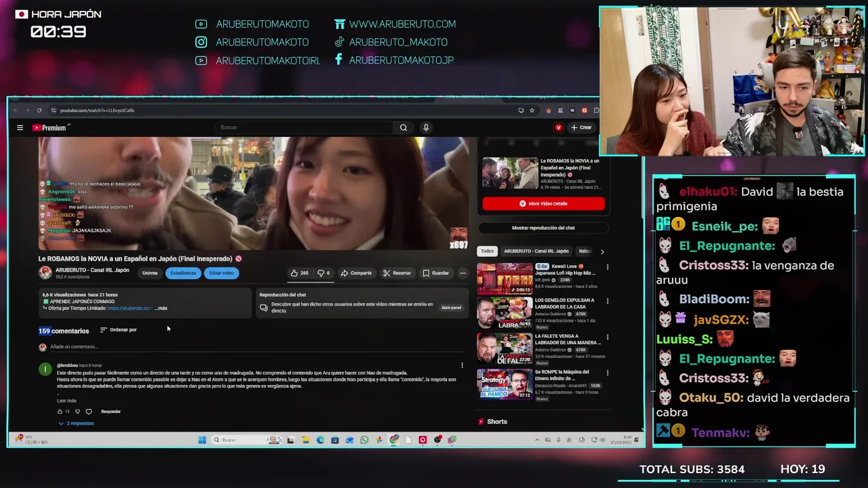Expand the comment with Leer más
Screen dimensions: 868x488
(x=66, y=401)
